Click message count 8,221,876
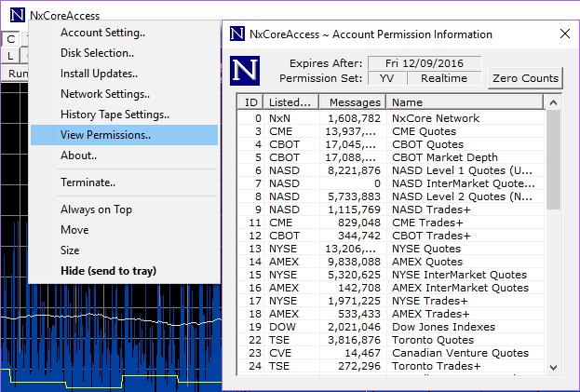 click(355, 170)
